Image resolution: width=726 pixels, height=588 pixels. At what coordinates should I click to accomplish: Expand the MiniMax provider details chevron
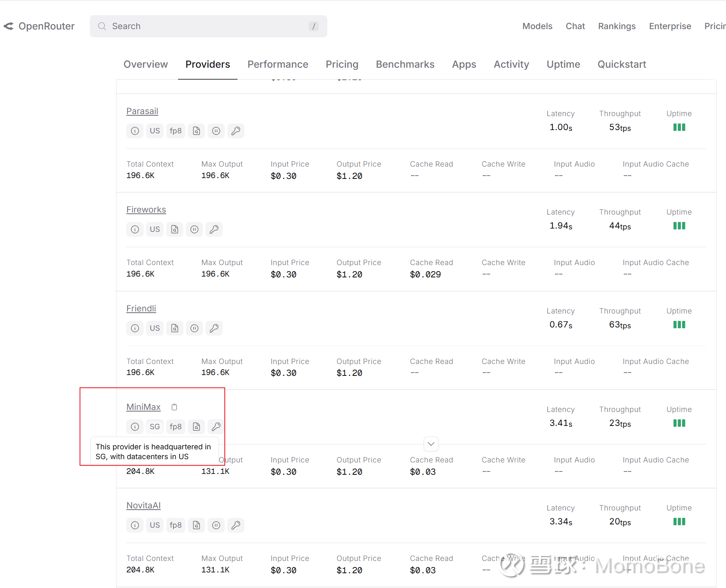click(431, 444)
